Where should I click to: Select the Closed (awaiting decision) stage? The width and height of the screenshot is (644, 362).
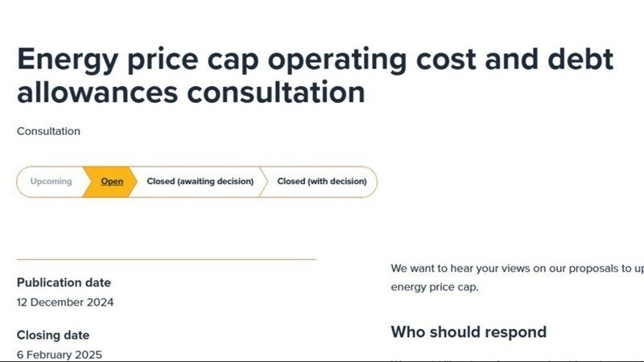(200, 182)
